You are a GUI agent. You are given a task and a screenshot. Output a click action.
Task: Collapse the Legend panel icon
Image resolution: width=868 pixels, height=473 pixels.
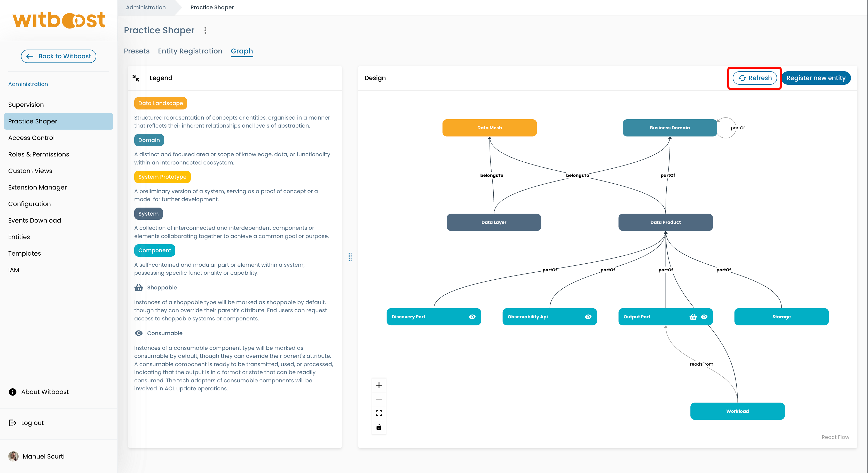coord(136,78)
